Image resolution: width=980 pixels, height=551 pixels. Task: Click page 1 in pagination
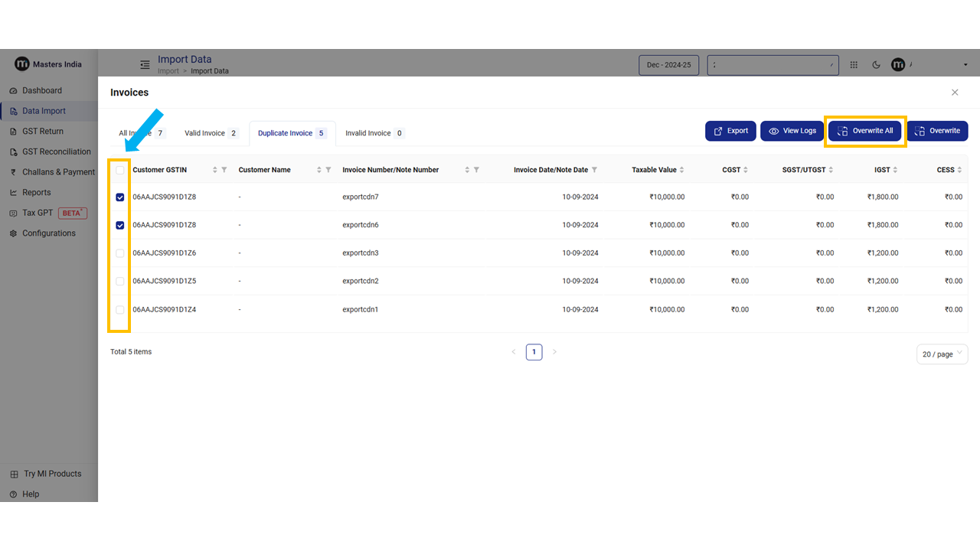[534, 352]
